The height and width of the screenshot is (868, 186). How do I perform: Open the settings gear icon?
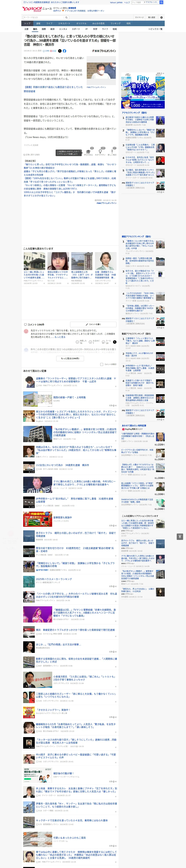coord(161,18)
